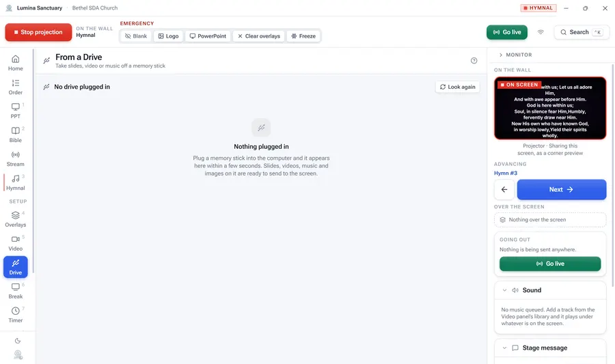Click Look again to rescan drives
The image size is (615, 364).
[457, 87]
